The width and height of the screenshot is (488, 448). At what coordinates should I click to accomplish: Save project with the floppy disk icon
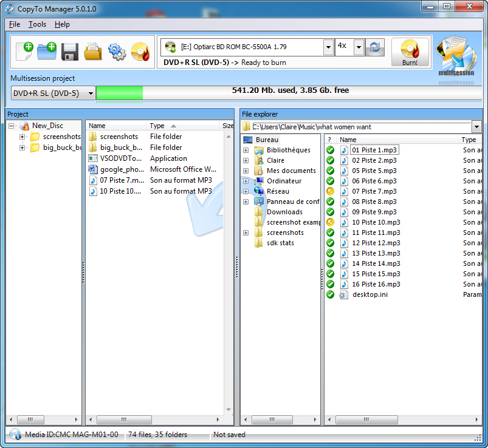[70, 52]
